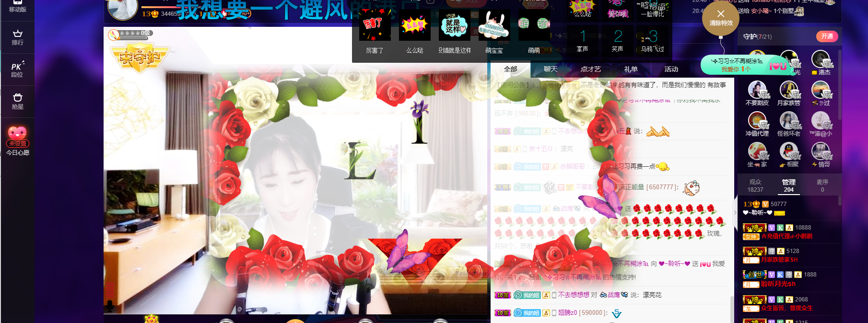Click the 女神 badge in the user list
Viewport: 868px width, 323px height.
751,237
